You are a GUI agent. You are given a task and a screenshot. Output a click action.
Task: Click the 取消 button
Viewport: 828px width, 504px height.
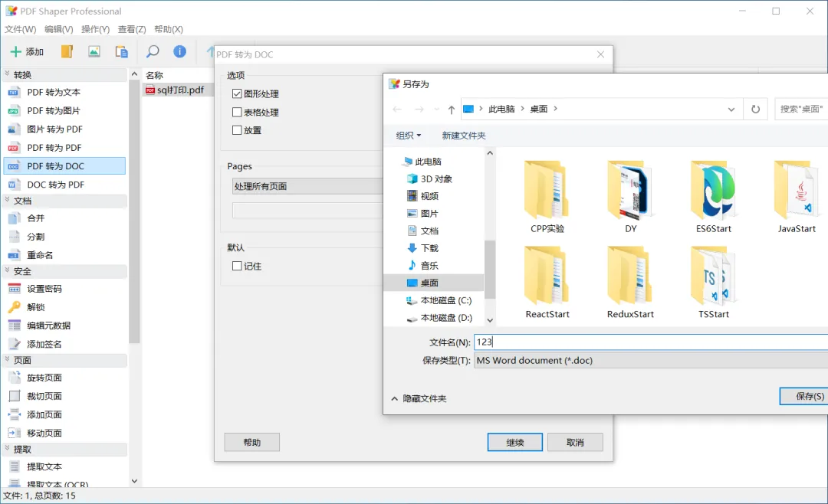pyautogui.click(x=575, y=442)
